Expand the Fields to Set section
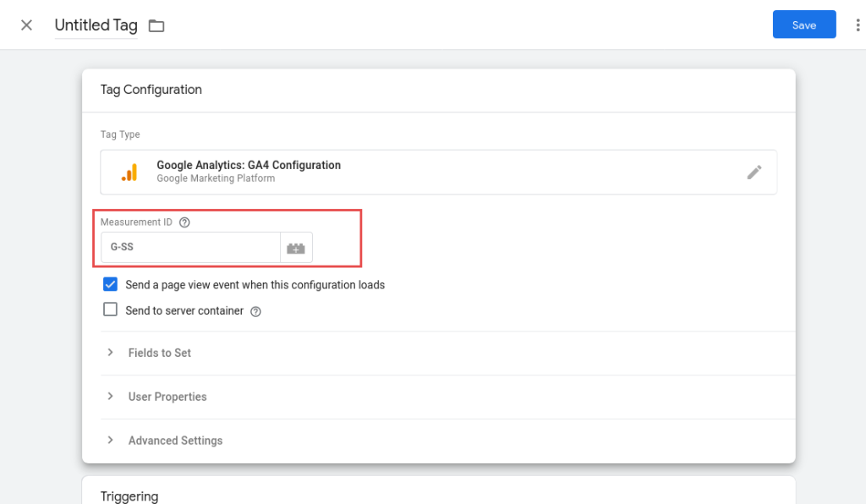Screen dimensions: 866x504 point(159,353)
